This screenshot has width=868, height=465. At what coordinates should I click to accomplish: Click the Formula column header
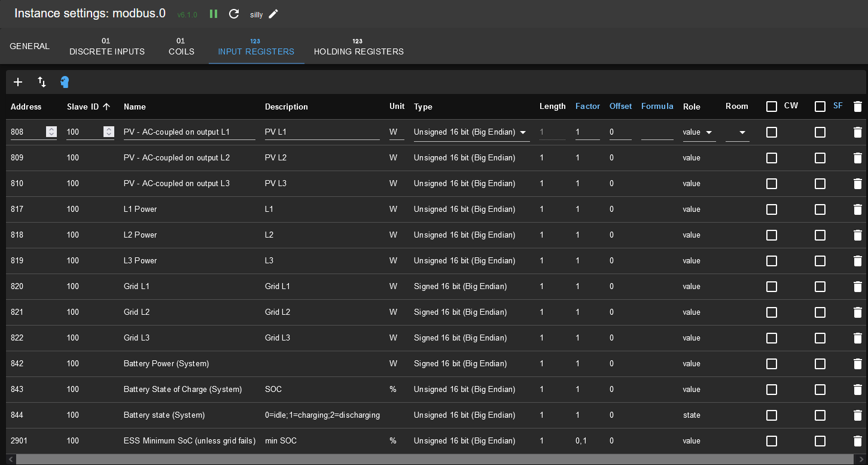657,106
